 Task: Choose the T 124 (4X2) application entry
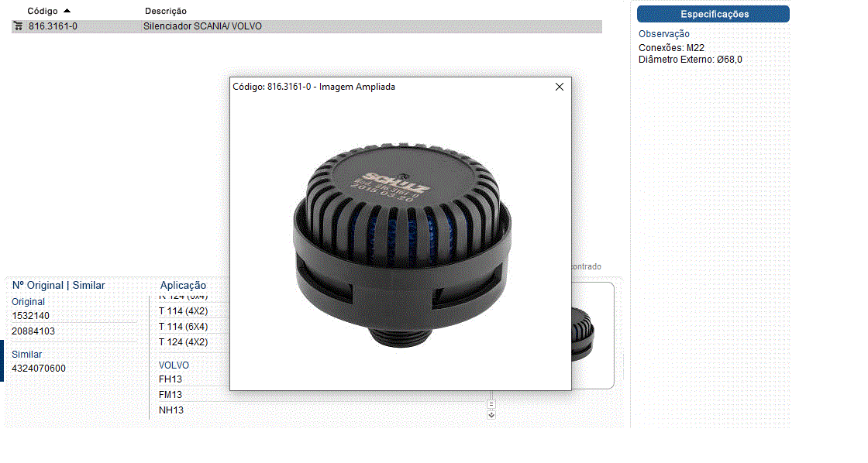tap(183, 342)
